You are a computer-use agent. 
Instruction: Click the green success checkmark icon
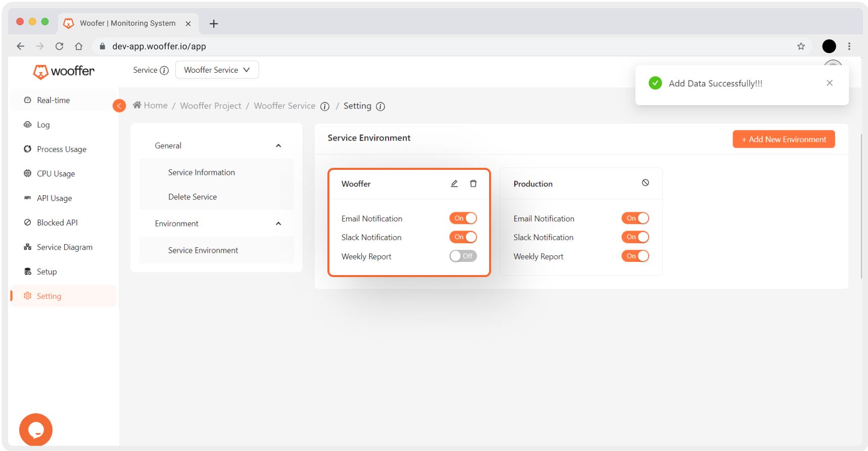[x=655, y=83]
